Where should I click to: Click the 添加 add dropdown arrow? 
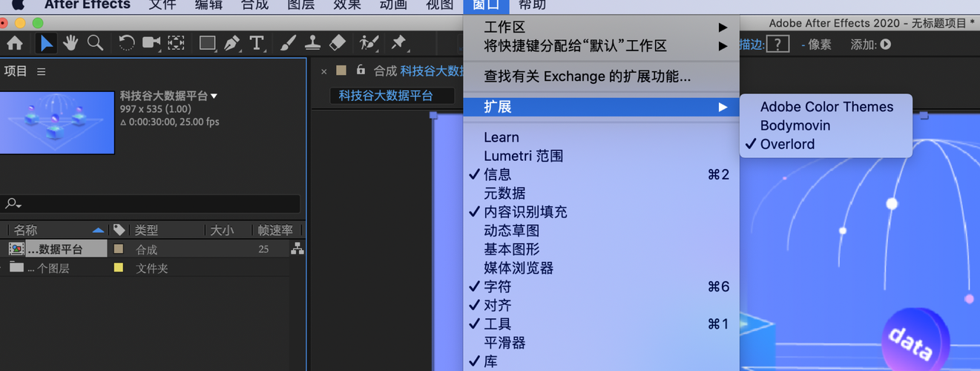pyautogui.click(x=885, y=45)
